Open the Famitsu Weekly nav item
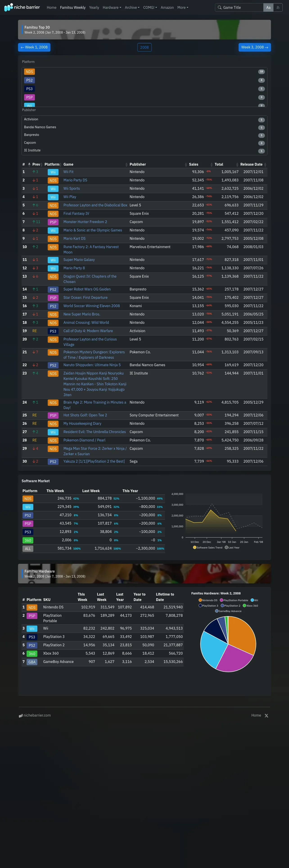 point(73,7)
